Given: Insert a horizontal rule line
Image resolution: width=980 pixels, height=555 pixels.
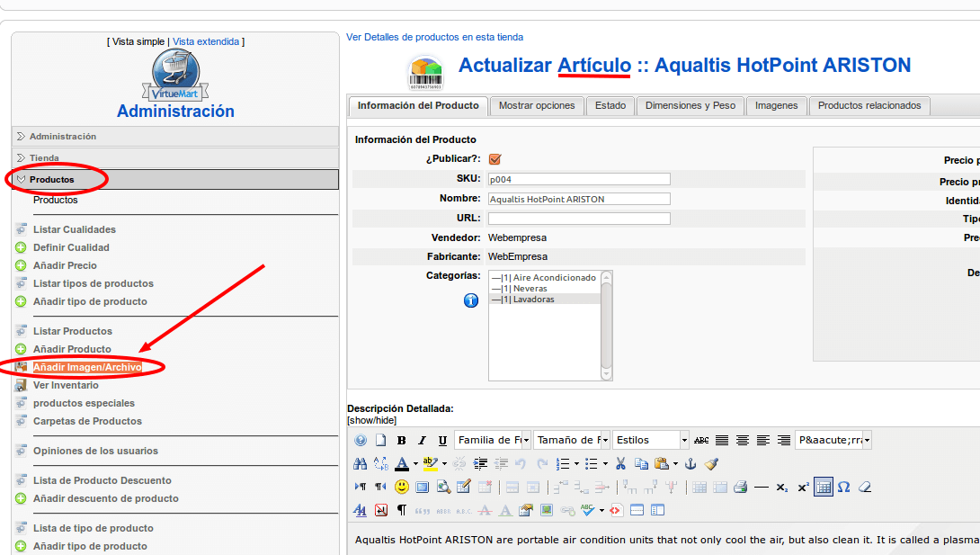Looking at the screenshot, I should coord(762,487).
